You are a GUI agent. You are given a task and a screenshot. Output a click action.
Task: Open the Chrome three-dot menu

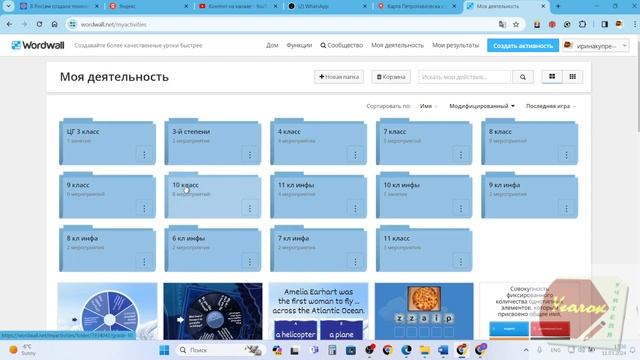coord(635,24)
